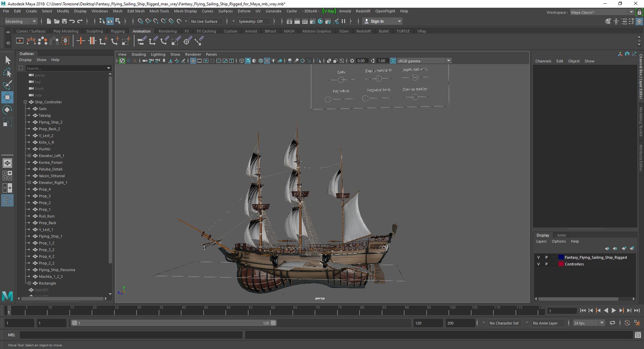Switch to the Anim layer tab
This screenshot has width=644, height=349.
[x=561, y=235]
